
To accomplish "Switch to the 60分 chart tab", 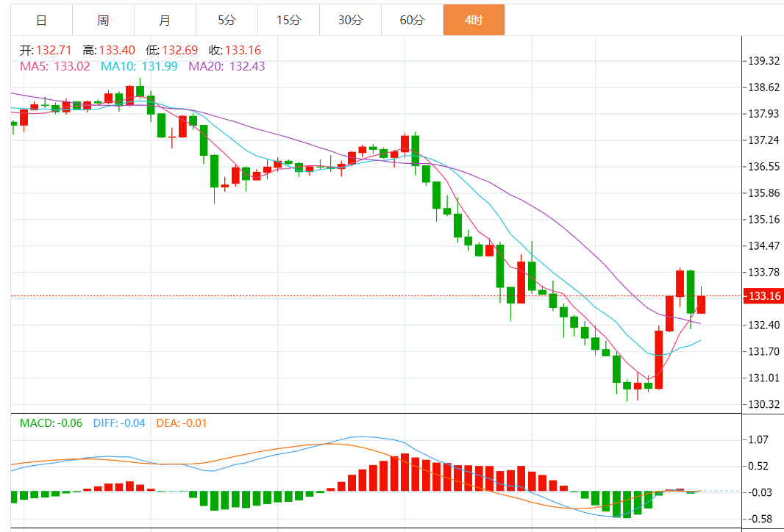I will coord(412,20).
